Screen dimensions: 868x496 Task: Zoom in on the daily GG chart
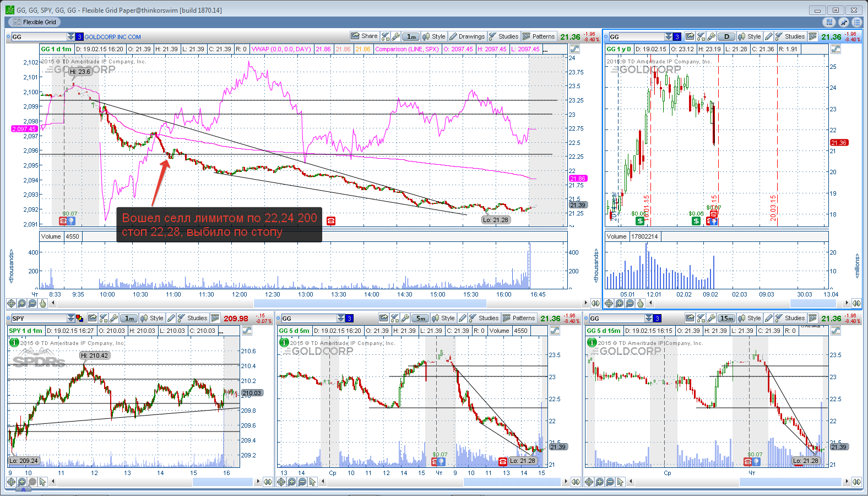620,303
